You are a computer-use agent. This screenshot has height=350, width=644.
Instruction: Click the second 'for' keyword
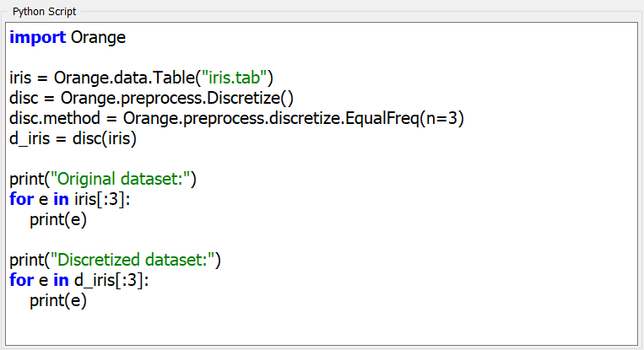click(x=21, y=280)
